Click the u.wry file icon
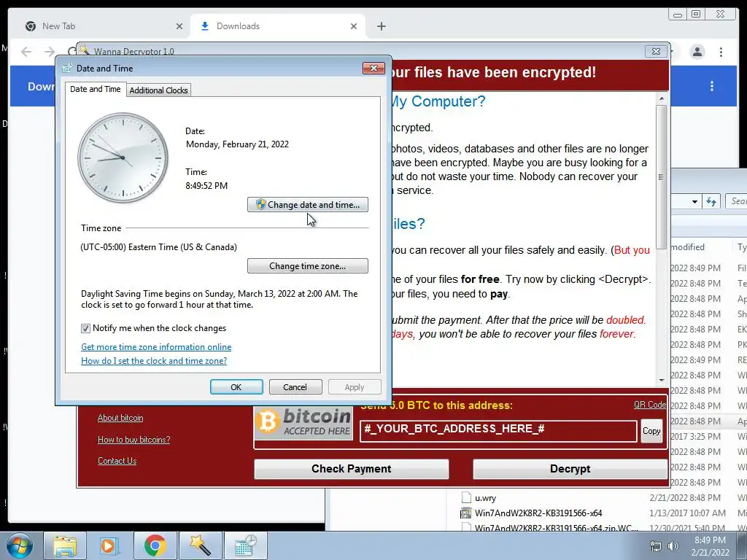 [x=466, y=497]
